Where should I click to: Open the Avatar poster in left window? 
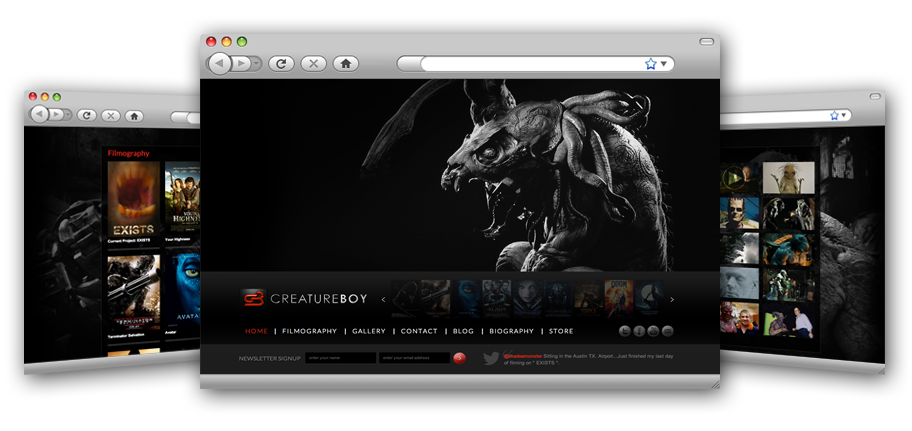tap(183, 289)
